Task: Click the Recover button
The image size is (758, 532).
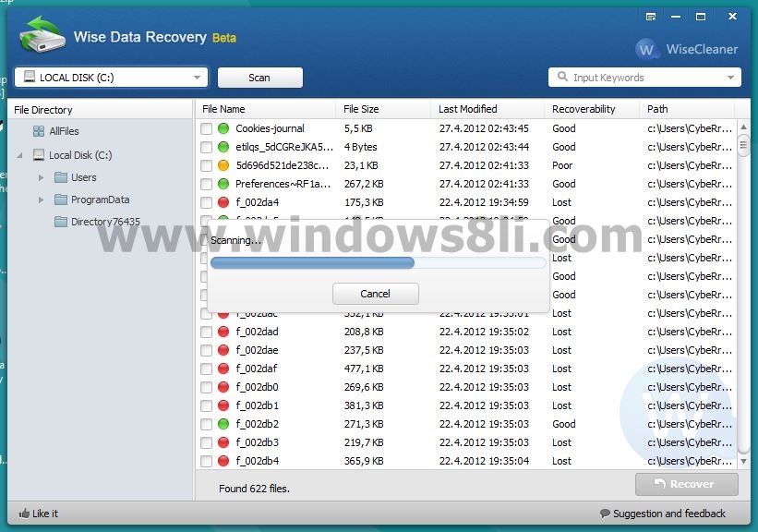Action: point(687,484)
